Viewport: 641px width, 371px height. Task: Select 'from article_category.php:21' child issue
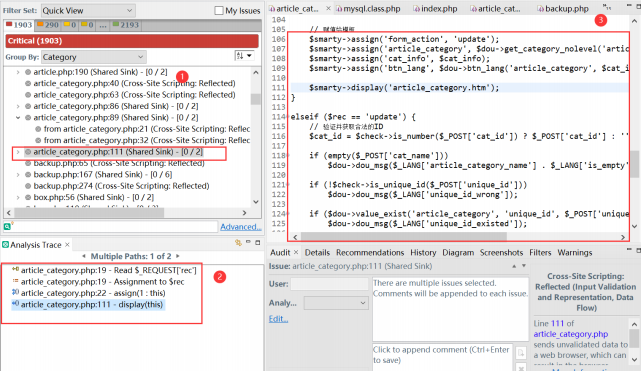pyautogui.click(x=146, y=129)
